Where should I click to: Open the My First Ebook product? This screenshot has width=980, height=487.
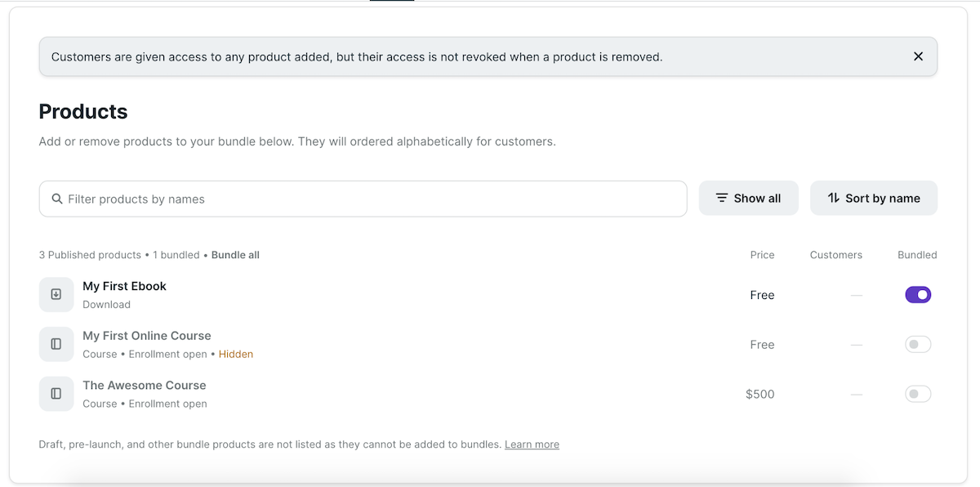point(124,286)
